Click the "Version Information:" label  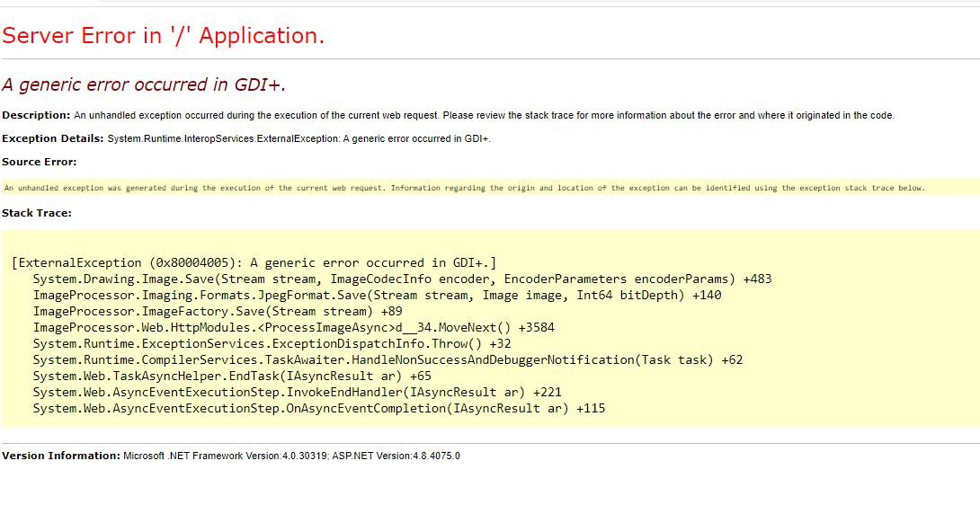[x=61, y=456]
